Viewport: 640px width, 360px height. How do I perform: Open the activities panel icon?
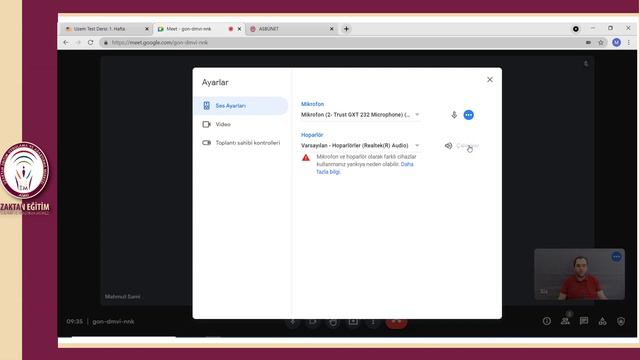602,321
